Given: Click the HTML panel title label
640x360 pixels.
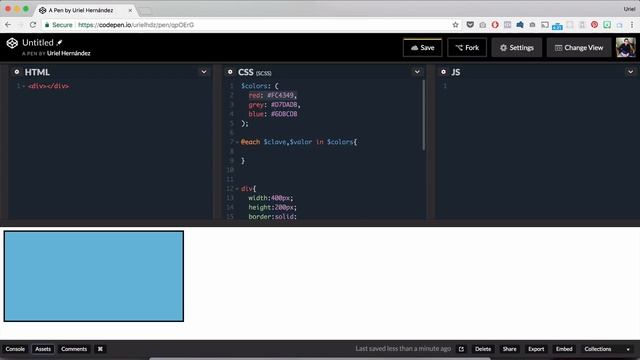Looking at the screenshot, I should 37,72.
